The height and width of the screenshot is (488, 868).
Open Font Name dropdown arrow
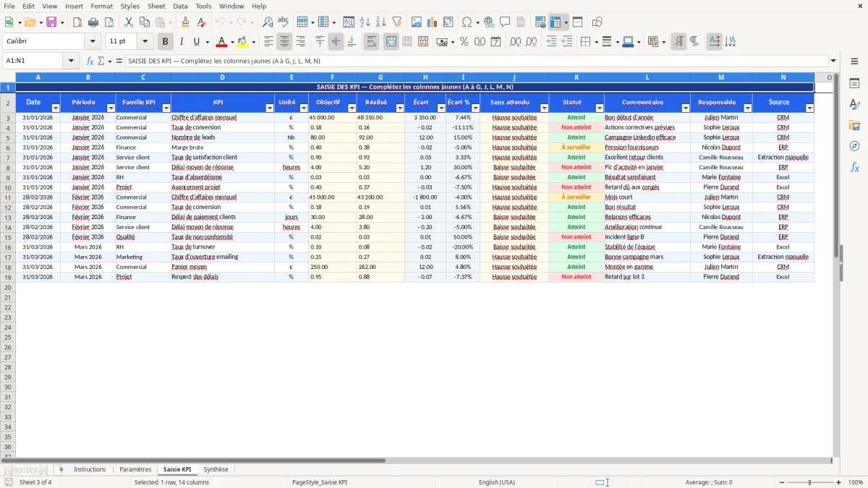click(x=93, y=42)
